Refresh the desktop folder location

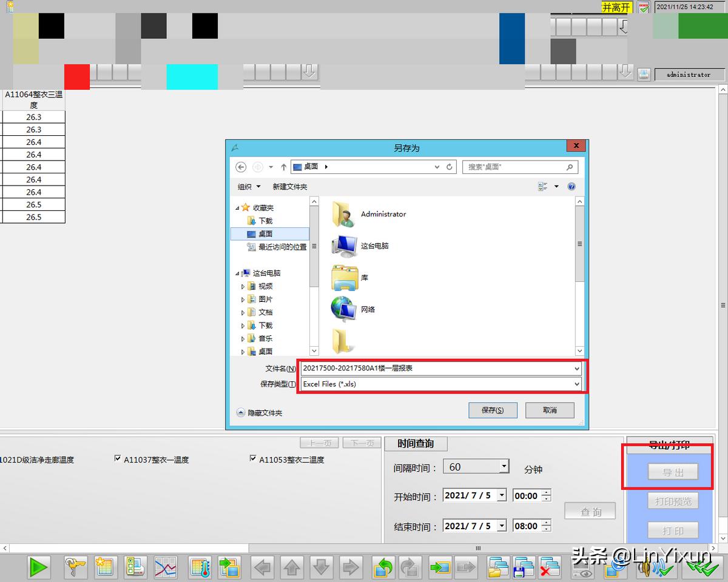(x=450, y=167)
